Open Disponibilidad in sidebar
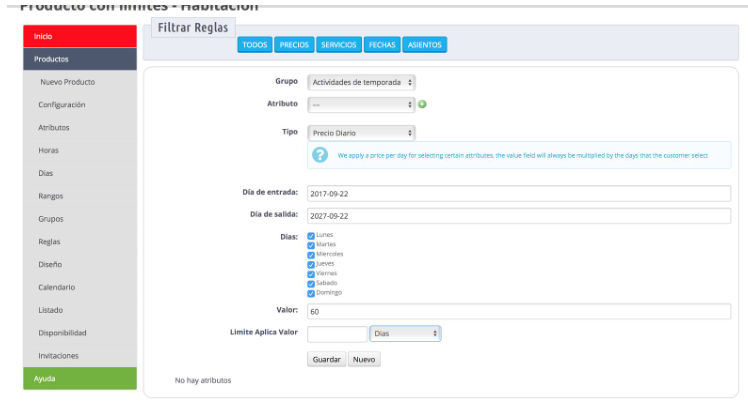 (x=80, y=333)
